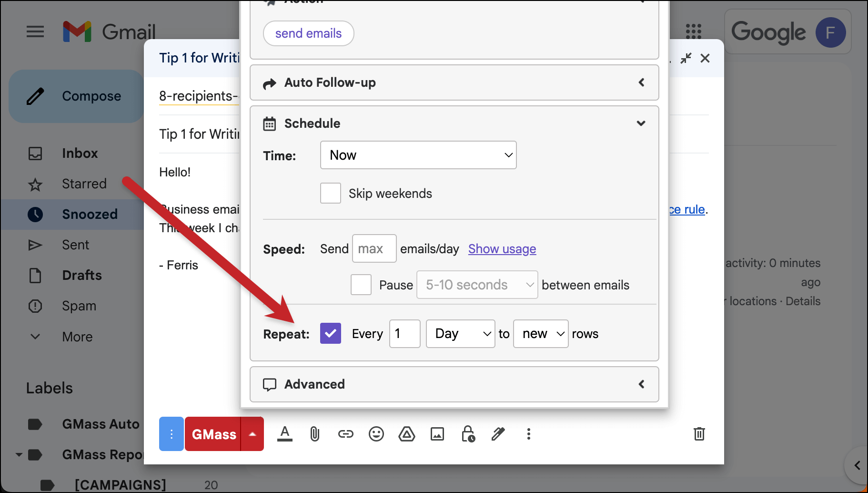Collapse the Schedule section chevron

[x=641, y=123]
